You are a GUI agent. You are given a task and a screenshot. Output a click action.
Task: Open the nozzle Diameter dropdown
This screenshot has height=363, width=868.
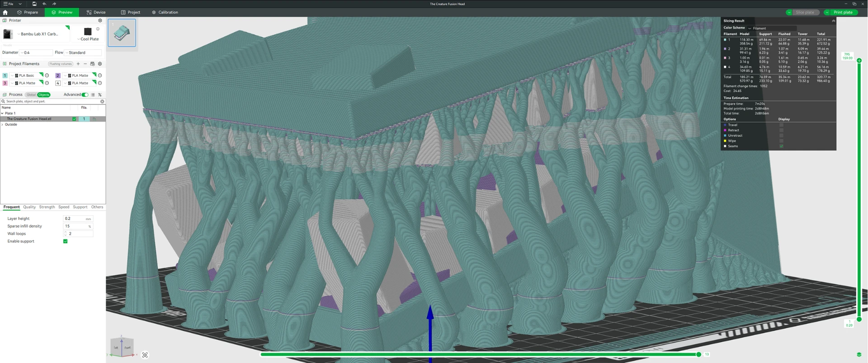coord(36,52)
